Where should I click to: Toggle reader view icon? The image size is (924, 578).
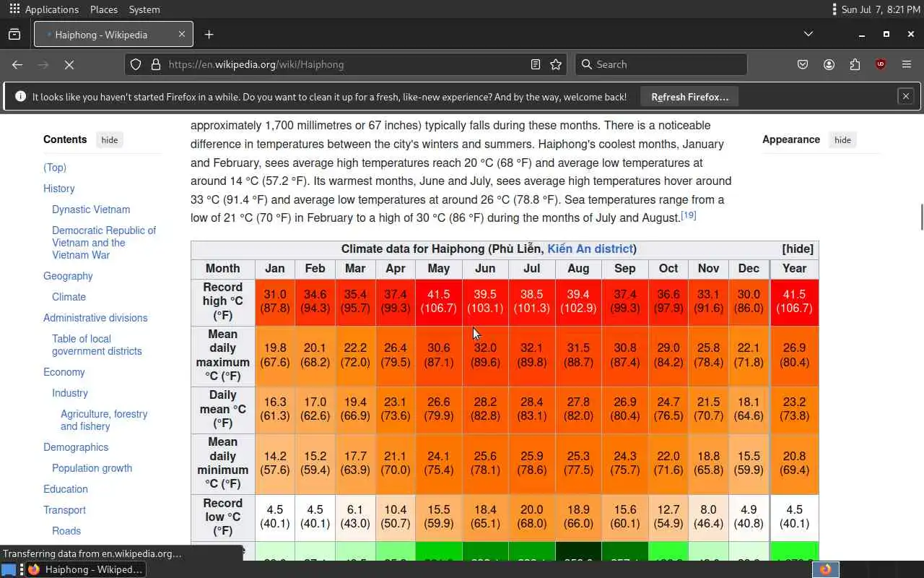pyautogui.click(x=536, y=64)
